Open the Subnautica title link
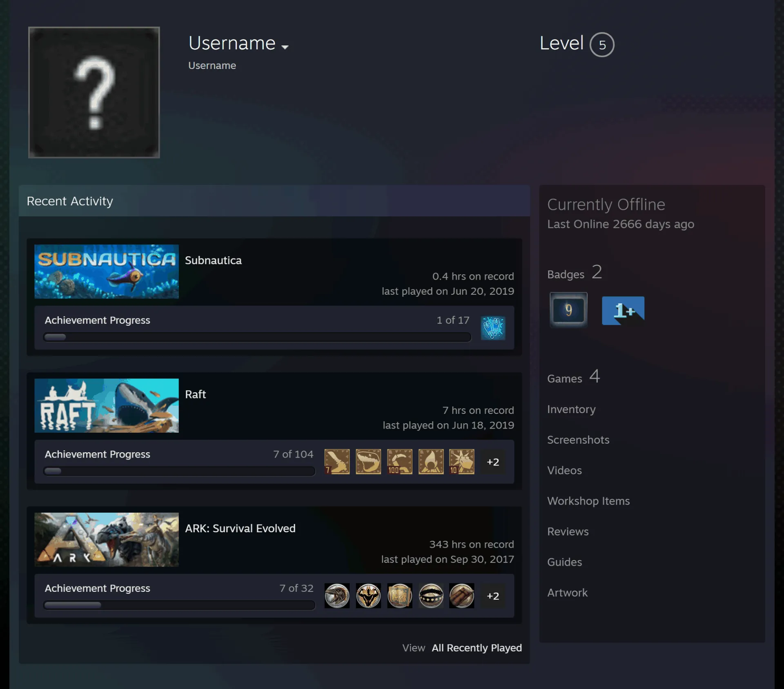 click(x=213, y=260)
